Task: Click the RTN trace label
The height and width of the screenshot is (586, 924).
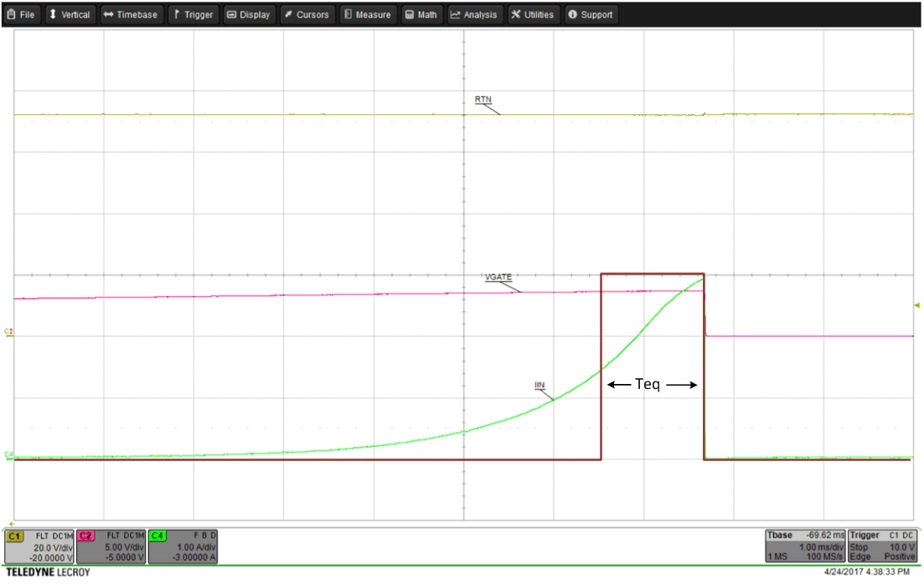Action: (483, 100)
